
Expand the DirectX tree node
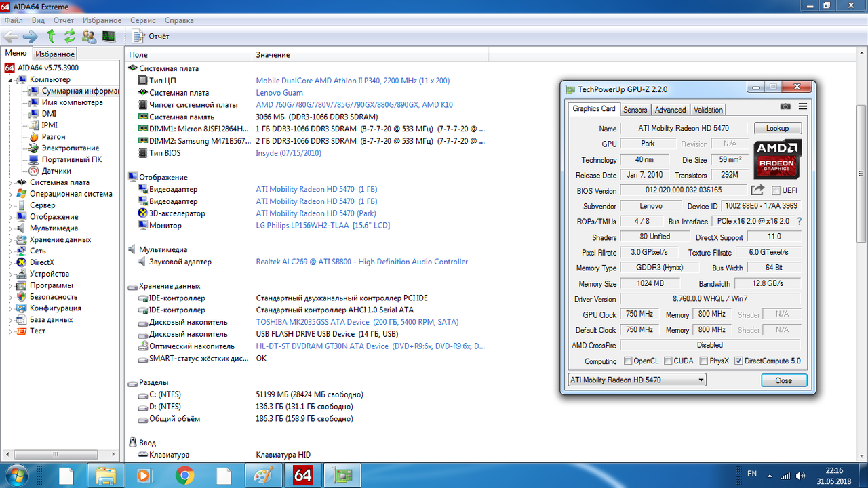pos(11,262)
